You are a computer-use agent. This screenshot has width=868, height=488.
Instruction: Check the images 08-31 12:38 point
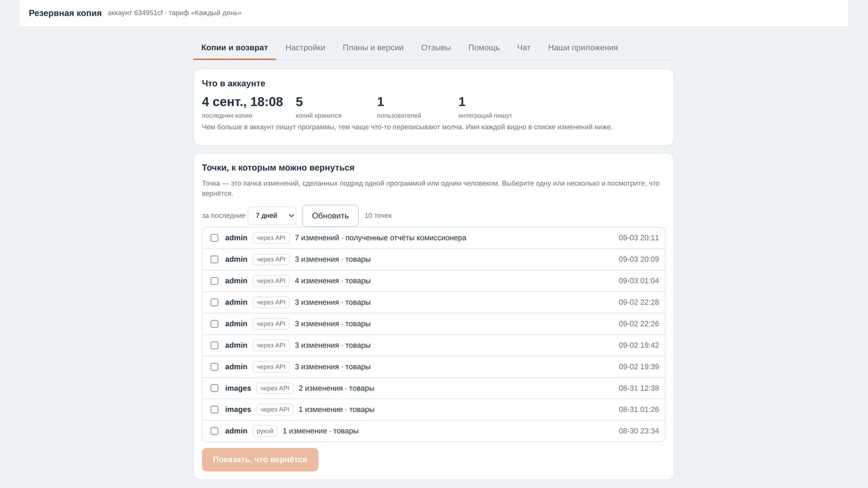click(x=214, y=388)
